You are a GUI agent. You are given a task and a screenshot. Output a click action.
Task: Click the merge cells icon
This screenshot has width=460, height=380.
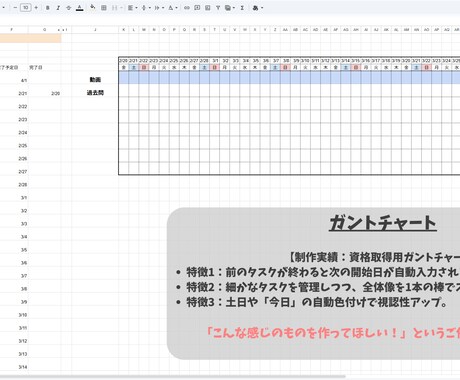(x=114, y=8)
